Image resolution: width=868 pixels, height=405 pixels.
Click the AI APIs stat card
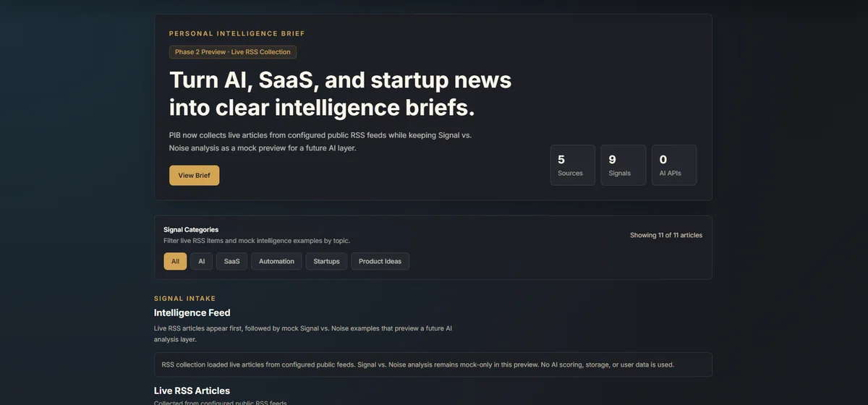click(674, 165)
